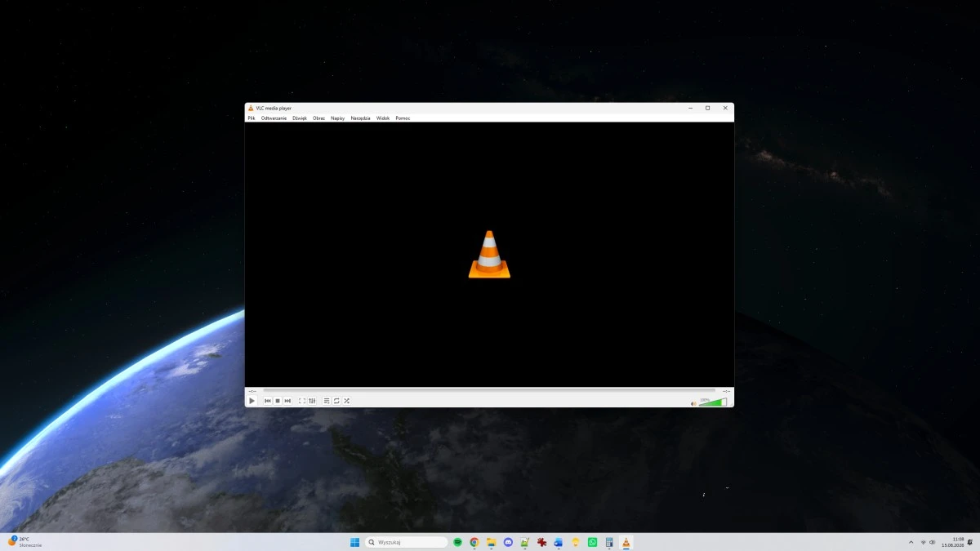The width and height of the screenshot is (980, 551).
Task: Open the yellow lightbulb app in taskbar
Action: (x=576, y=542)
